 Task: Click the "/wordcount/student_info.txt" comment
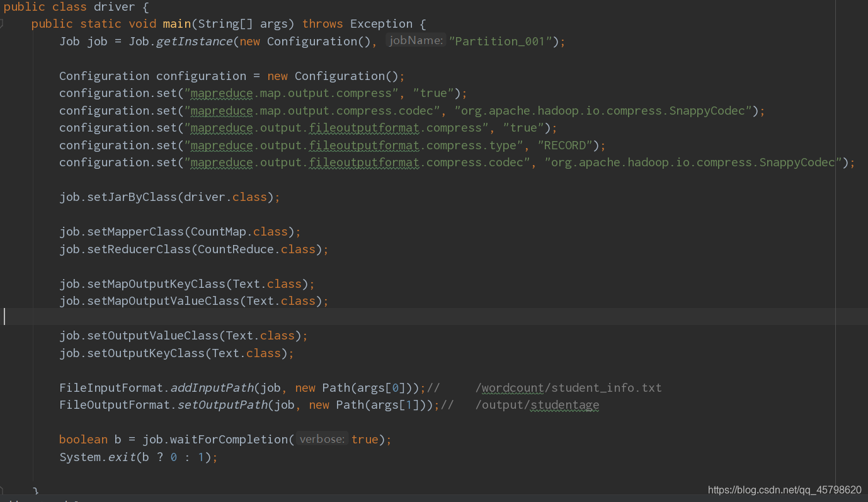(569, 388)
